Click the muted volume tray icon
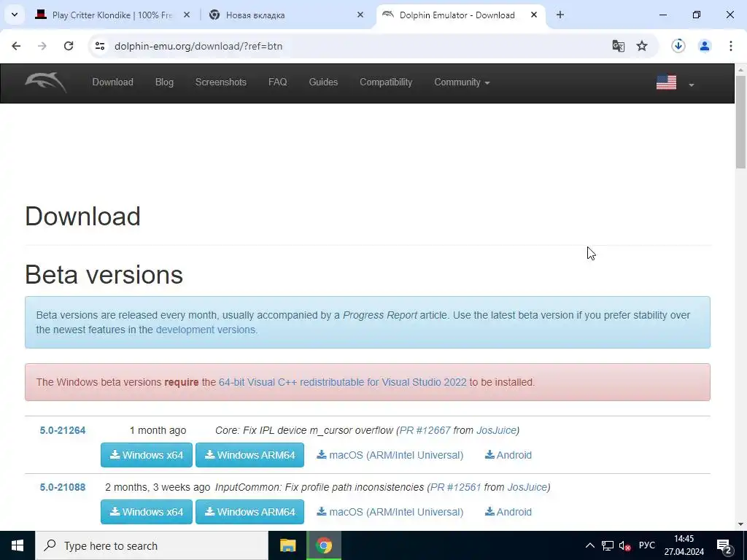This screenshot has height=560, width=747. point(624,545)
